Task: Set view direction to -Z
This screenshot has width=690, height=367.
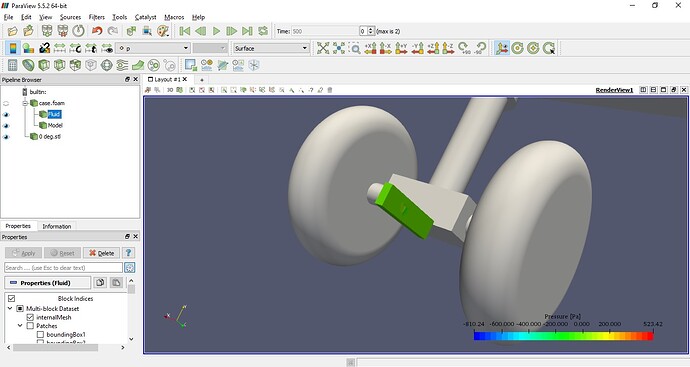Action: pos(448,48)
